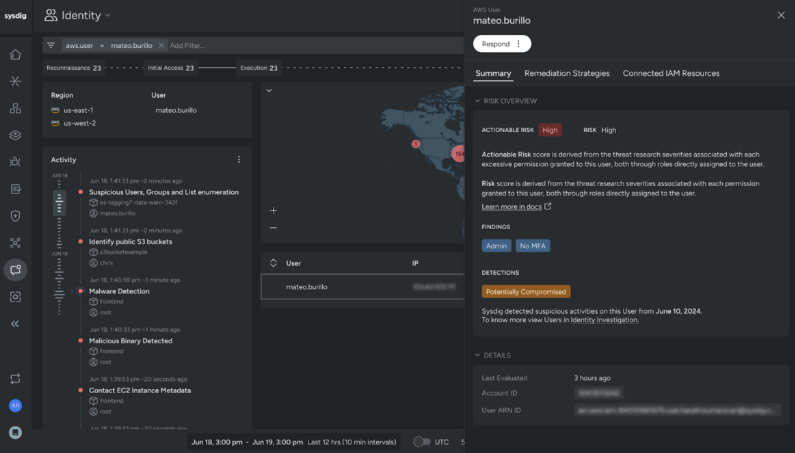Image resolution: width=795 pixels, height=453 pixels.
Task: Open the Remediation Strategies tab
Action: click(567, 73)
